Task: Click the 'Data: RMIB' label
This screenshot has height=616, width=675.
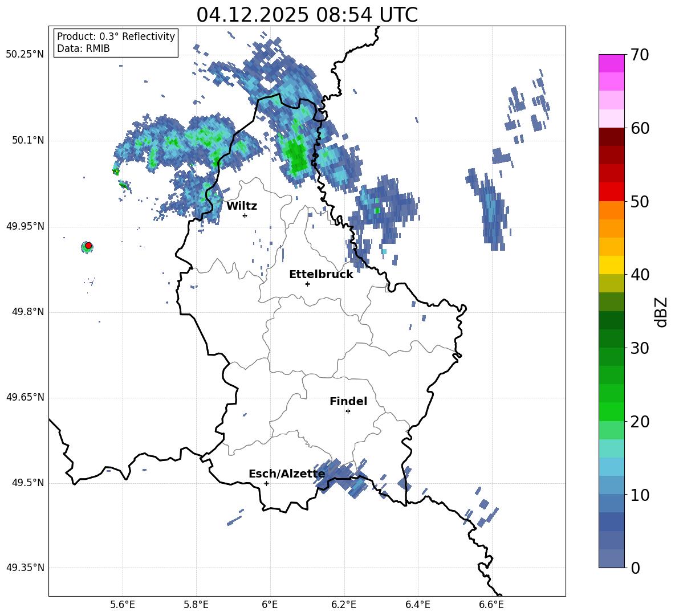Action: tap(83, 48)
